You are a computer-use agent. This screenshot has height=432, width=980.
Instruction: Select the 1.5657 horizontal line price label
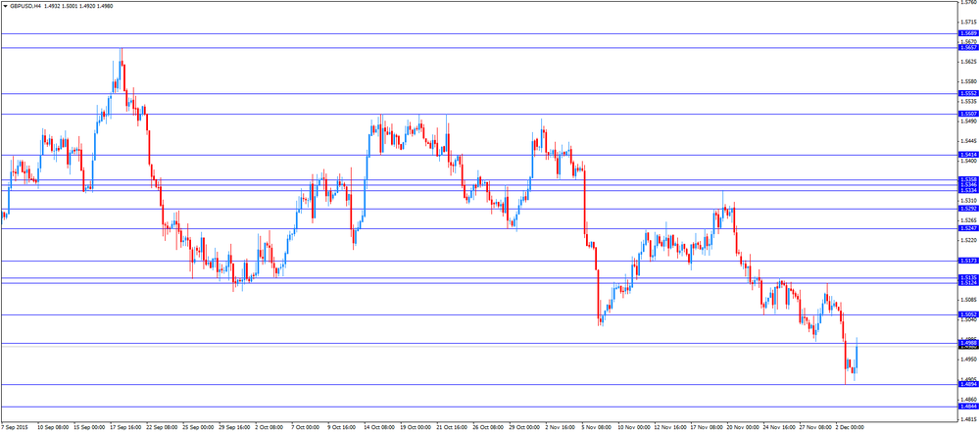point(967,48)
